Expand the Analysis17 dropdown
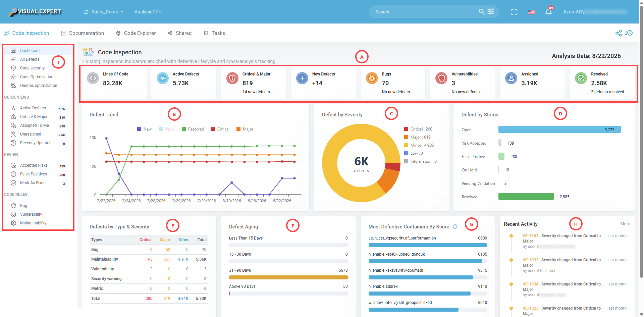The height and width of the screenshot is (317, 644). coord(148,12)
